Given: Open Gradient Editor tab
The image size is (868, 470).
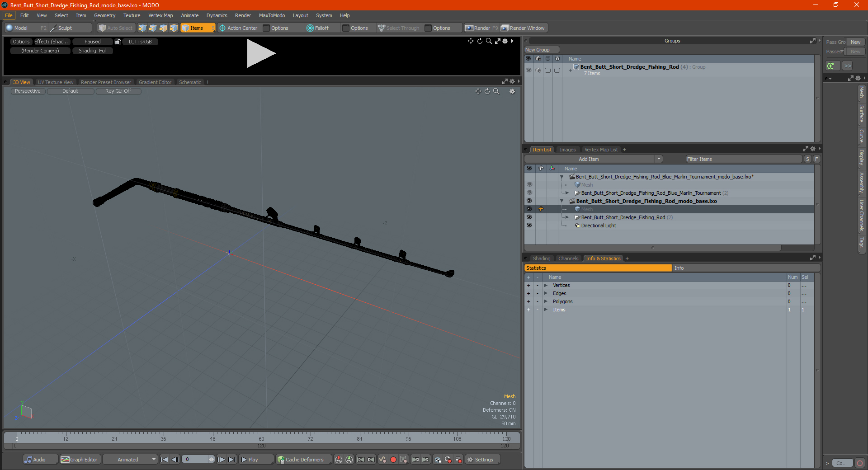Looking at the screenshot, I should click(155, 82).
